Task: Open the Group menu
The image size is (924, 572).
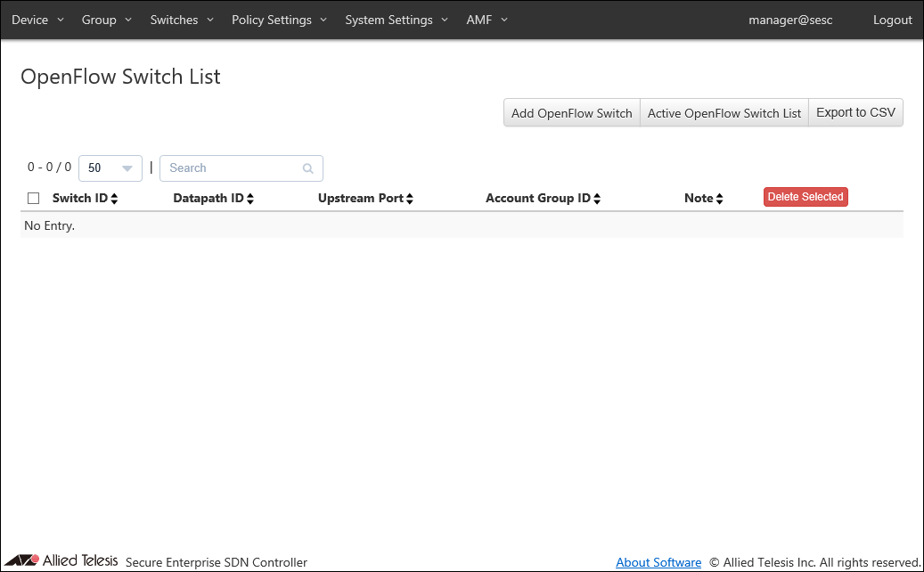Action: pyautogui.click(x=106, y=20)
